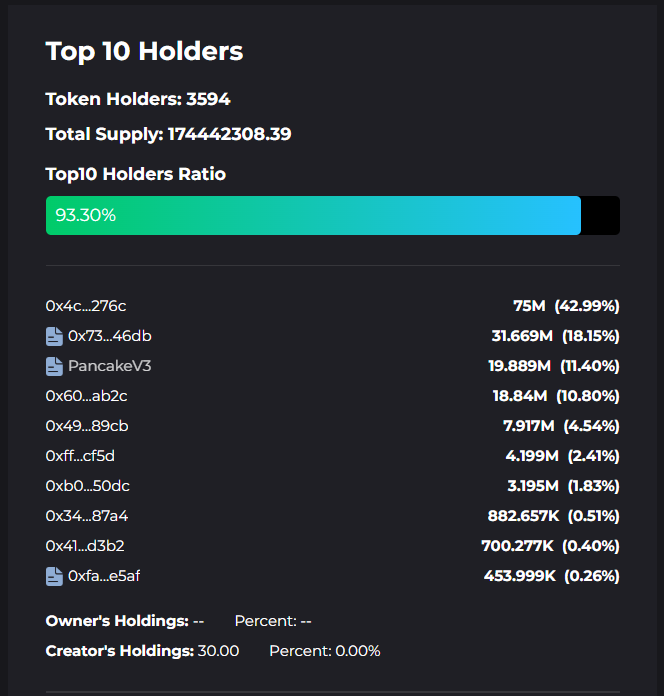Click the Token Holders count 3594
664x696 pixels.
208,99
